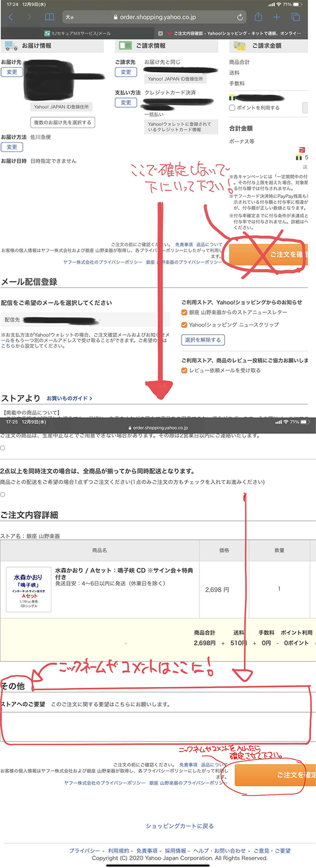316x868 pixels.
Task: Open the ショッピングカートに戻る link
Action: (180, 826)
